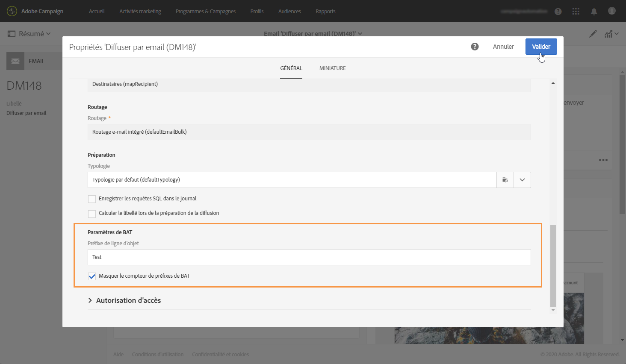This screenshot has height=364, width=626.
Task: Uncheck 'Masquer le compteur de préfixes de BAT'
Action: (92, 276)
